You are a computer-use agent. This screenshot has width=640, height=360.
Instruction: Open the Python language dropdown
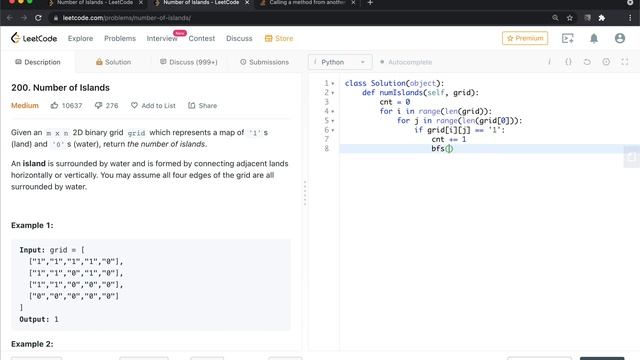(340, 62)
